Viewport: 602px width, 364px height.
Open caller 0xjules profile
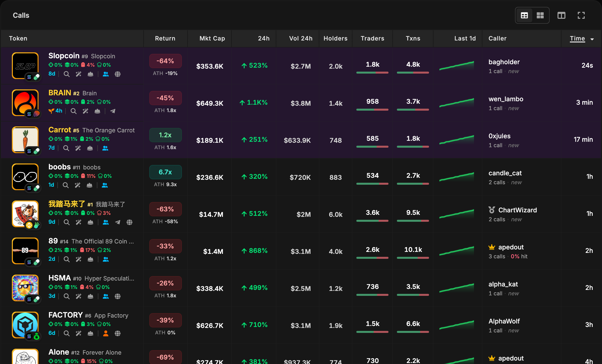[499, 136]
